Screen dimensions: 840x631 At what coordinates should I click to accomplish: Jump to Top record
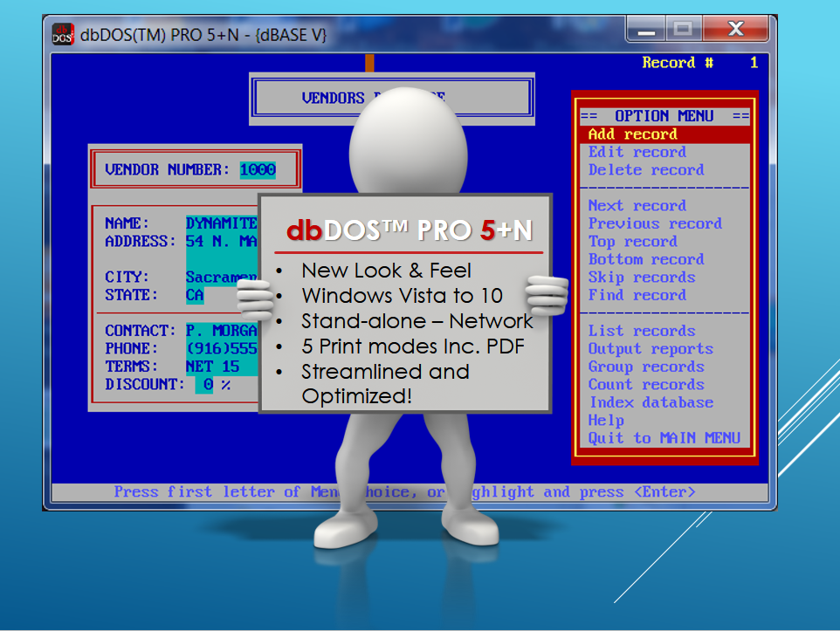[x=633, y=242]
